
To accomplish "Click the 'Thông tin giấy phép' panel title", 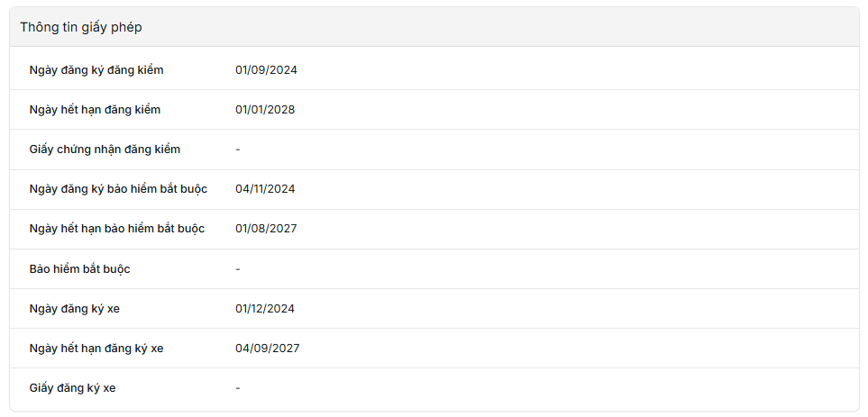I will (x=81, y=27).
